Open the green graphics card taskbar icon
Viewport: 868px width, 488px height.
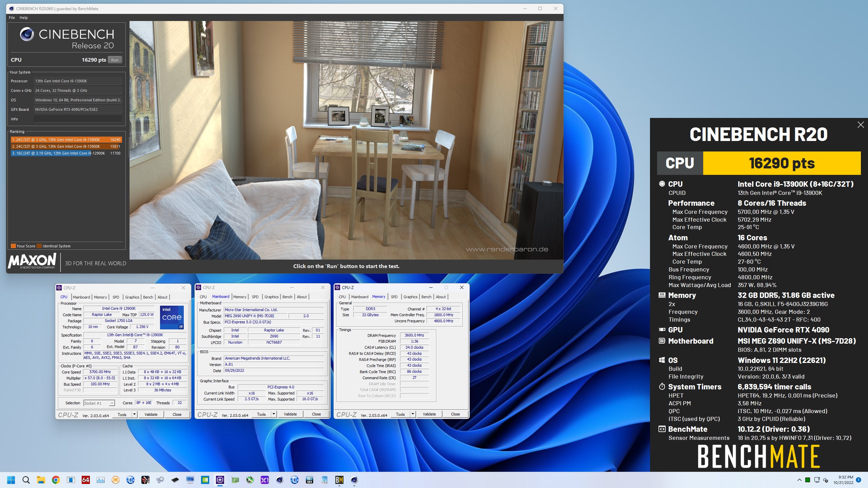coord(235,480)
